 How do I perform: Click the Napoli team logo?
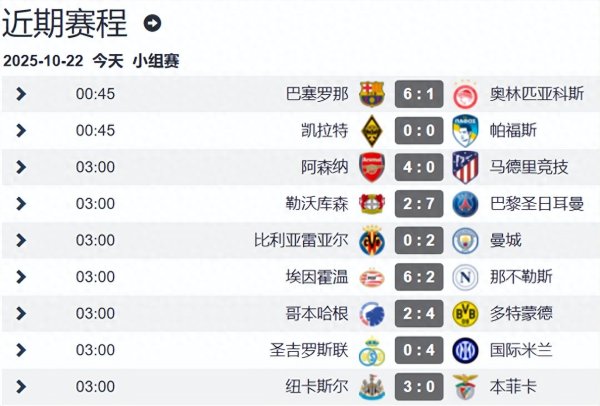pyautogui.click(x=464, y=277)
